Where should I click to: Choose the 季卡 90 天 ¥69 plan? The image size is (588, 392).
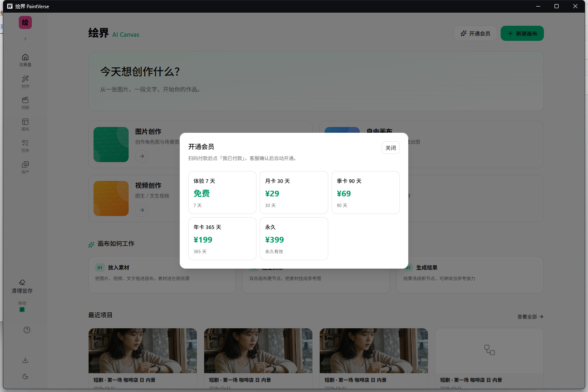coord(365,192)
